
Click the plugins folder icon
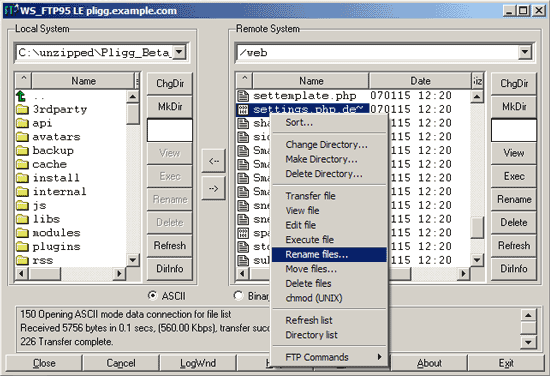[x=22, y=247]
